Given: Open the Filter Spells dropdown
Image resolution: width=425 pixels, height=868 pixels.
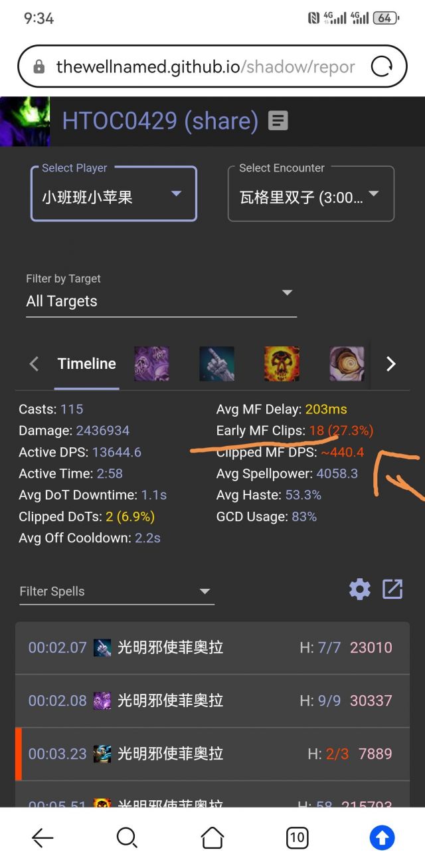Looking at the screenshot, I should coord(117,592).
